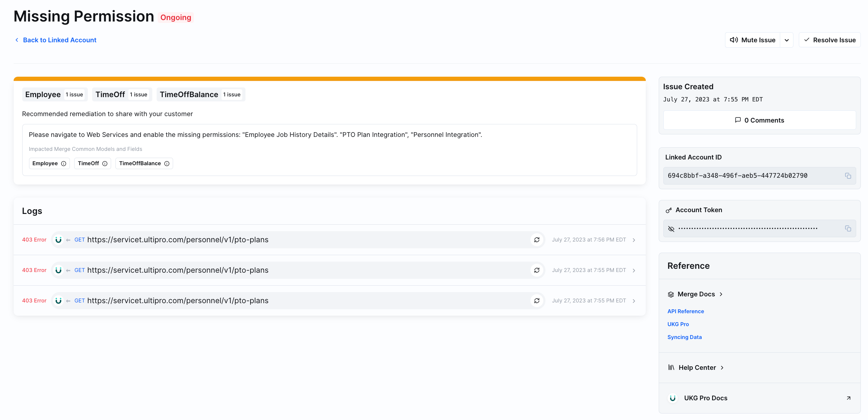This screenshot has width=868, height=420.
Task: Copy the Linked Account ID
Action: [x=848, y=176]
